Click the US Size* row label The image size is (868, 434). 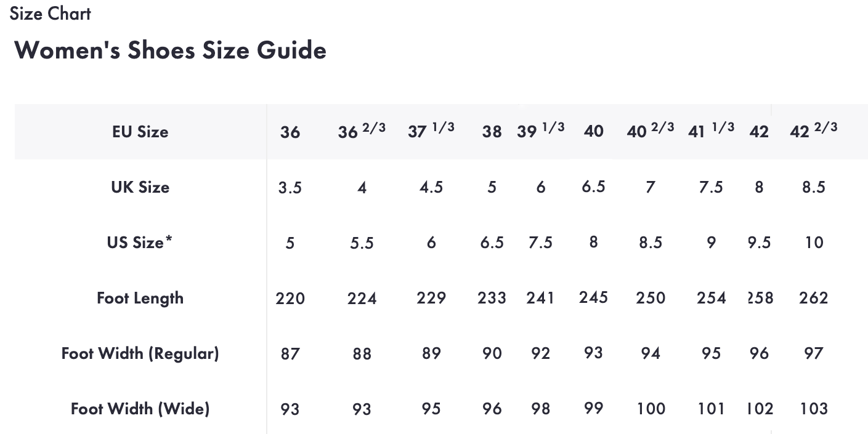pos(140,243)
